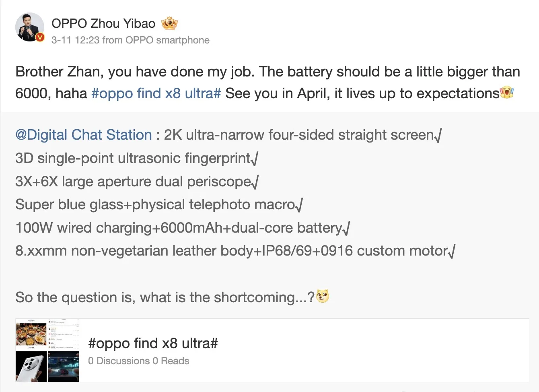Open the food table thumbnail in topic card
Viewport: 539px width, 392px height.
click(x=31, y=334)
